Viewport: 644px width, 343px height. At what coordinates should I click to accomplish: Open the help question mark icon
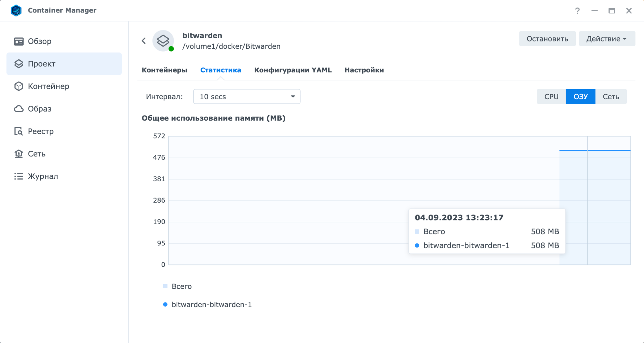pos(577,11)
